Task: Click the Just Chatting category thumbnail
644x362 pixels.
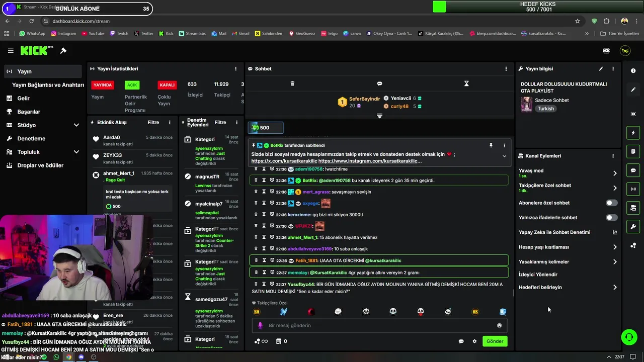Action: (x=526, y=105)
